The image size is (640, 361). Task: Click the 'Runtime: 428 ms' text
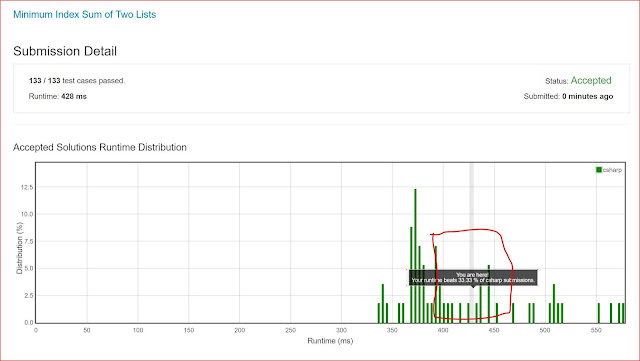(58, 96)
